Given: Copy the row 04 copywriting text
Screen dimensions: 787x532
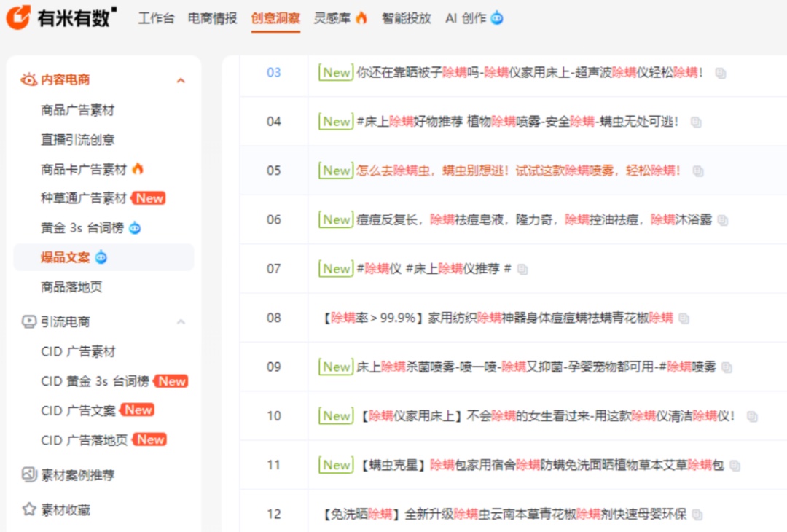Looking at the screenshot, I should click(696, 122).
